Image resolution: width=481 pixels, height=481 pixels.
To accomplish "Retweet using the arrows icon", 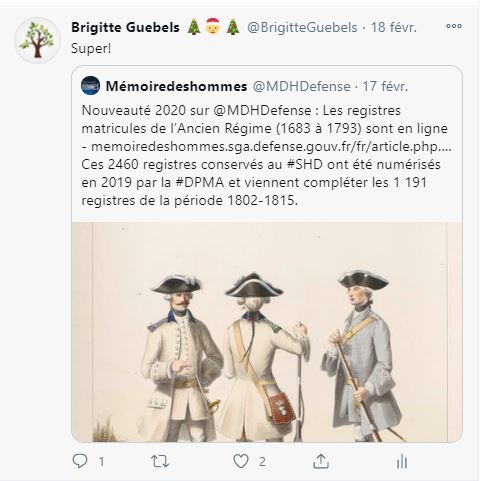I will pyautogui.click(x=160, y=462).
